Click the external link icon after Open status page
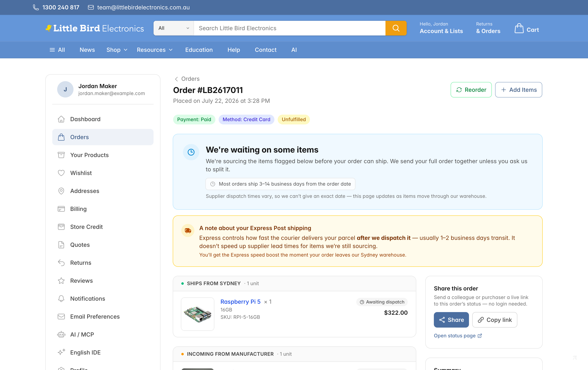Image resolution: width=588 pixels, height=370 pixels. 480,336
